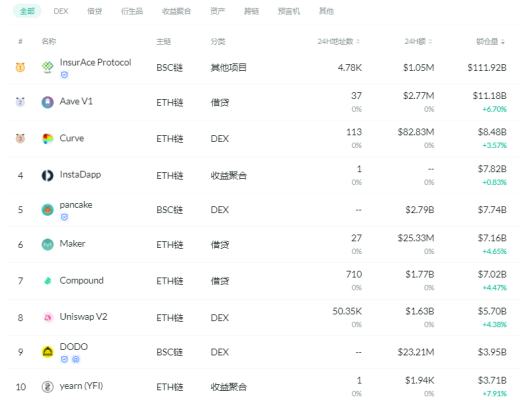Open the pancake project link
Screen dimensions: 520x400
[76, 205]
